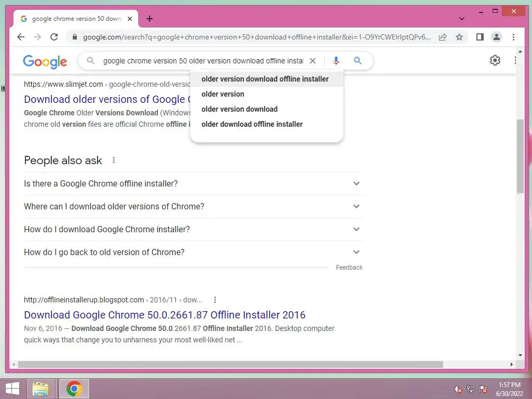Click the horizontal scroll left arrow

click(x=14, y=364)
